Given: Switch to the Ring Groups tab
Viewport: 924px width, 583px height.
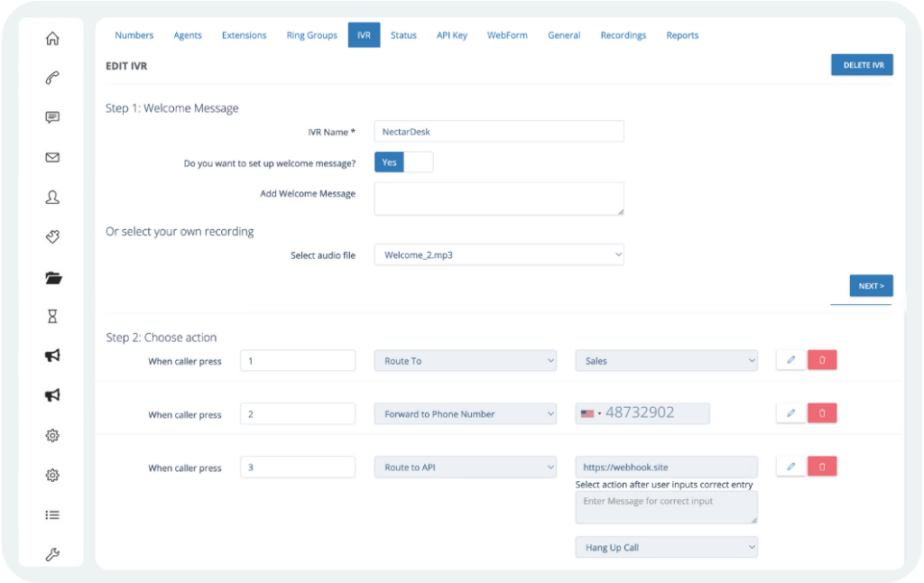Looking at the screenshot, I should (x=311, y=35).
